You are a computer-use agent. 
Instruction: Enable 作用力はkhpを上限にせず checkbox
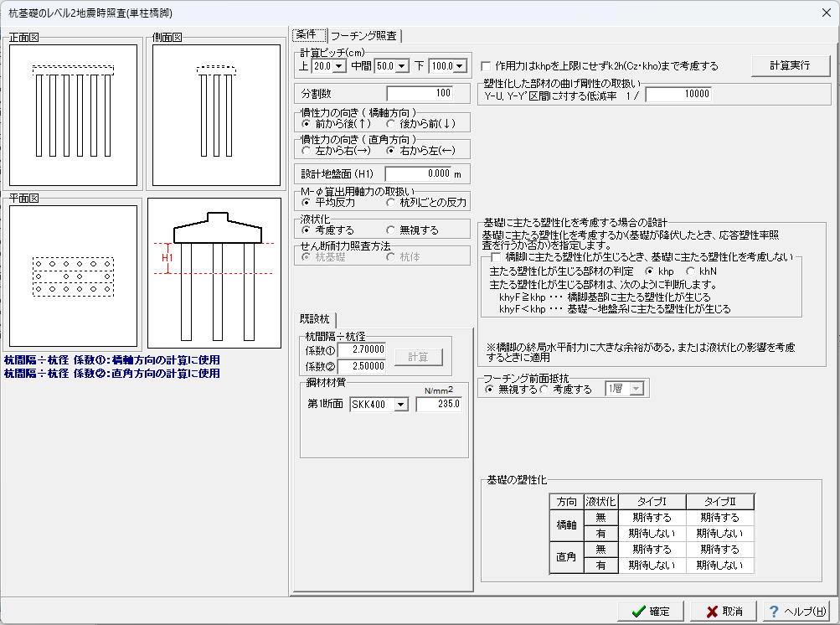(x=486, y=66)
